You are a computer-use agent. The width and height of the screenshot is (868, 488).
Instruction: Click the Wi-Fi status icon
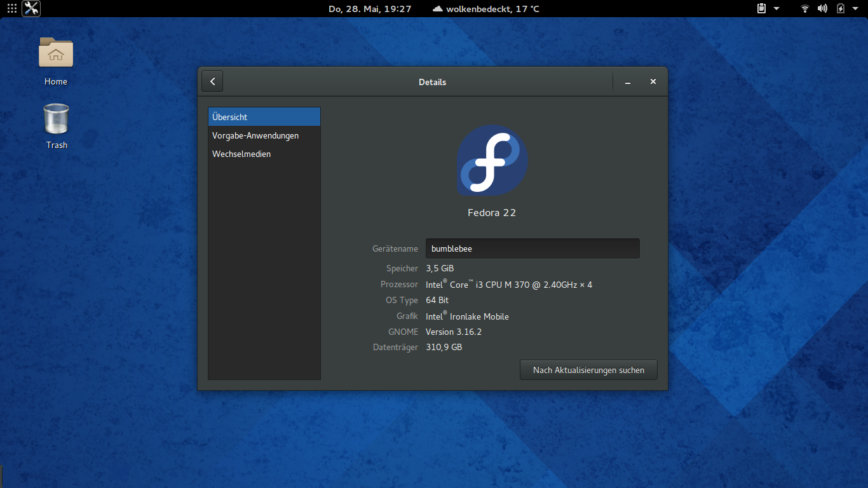(x=805, y=8)
